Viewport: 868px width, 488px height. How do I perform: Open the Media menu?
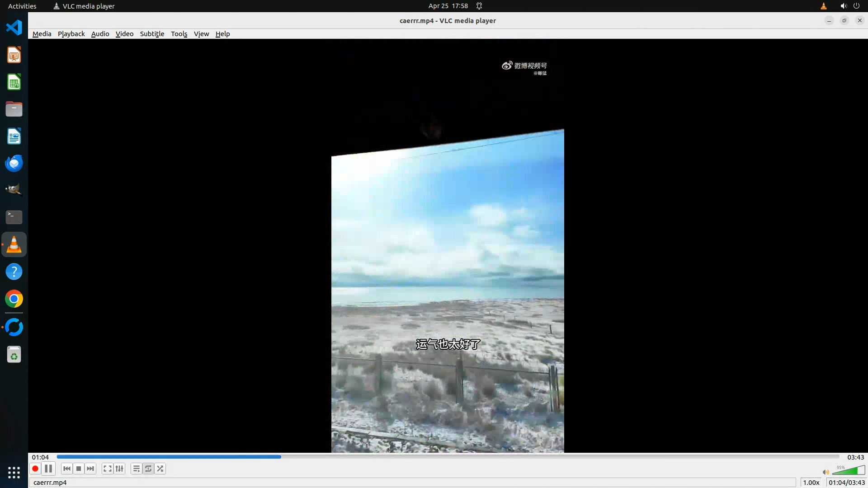42,34
